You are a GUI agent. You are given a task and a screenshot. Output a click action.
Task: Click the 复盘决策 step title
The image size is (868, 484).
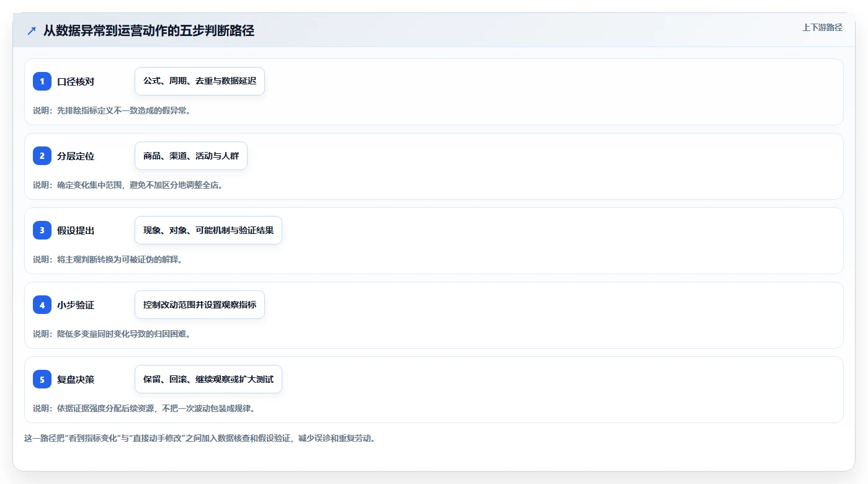point(76,379)
